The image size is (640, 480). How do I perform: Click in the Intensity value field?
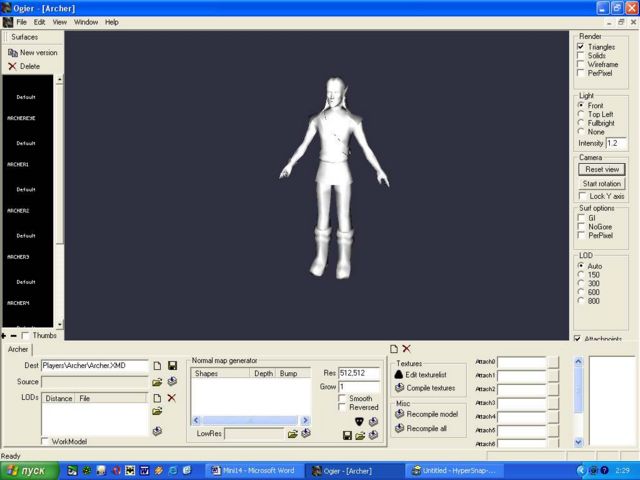616,143
